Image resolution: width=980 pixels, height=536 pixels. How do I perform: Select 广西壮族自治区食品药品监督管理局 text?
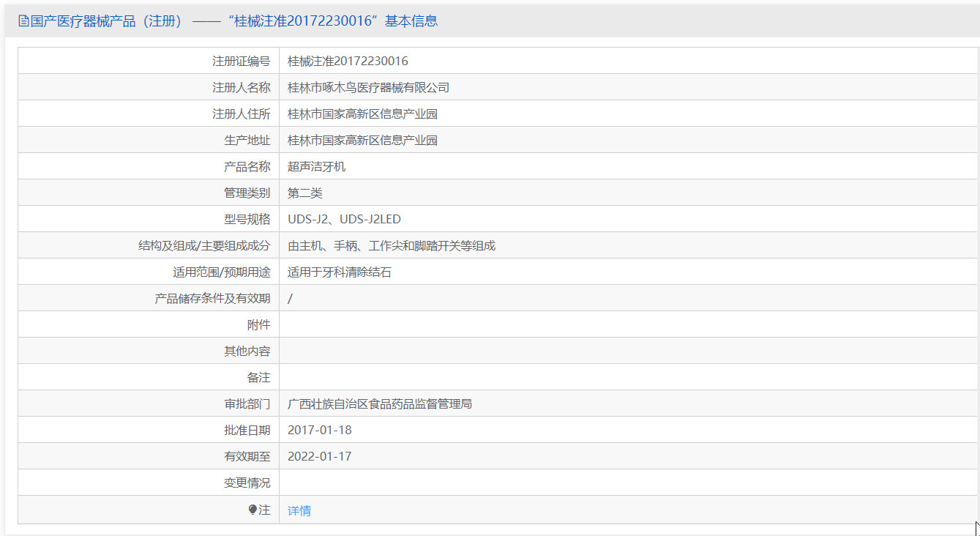click(380, 403)
